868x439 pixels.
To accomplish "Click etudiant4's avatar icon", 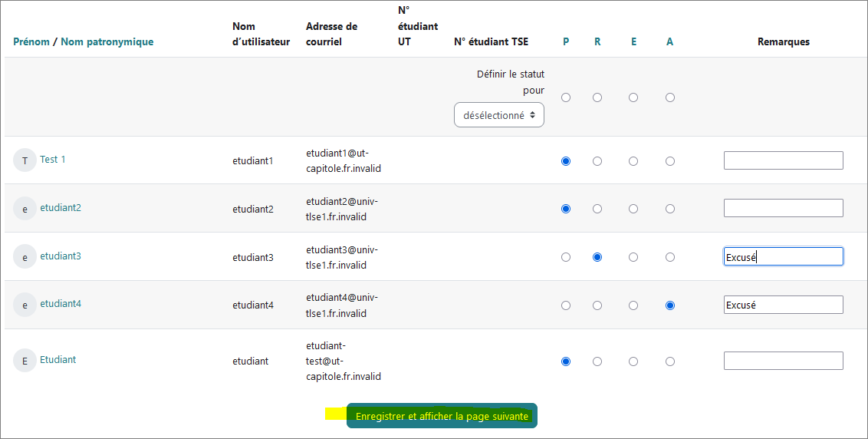I will 25,305.
